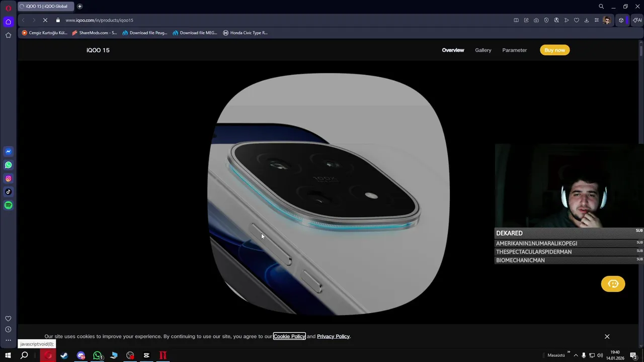Screen dimensions: 644x362
Task: Click the iQOO 15 page title
Action: click(98, 50)
